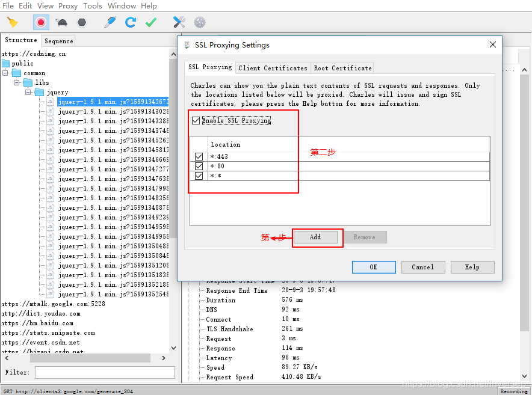Select the *:443 location row
The width and height of the screenshot is (532, 395).
coord(339,156)
